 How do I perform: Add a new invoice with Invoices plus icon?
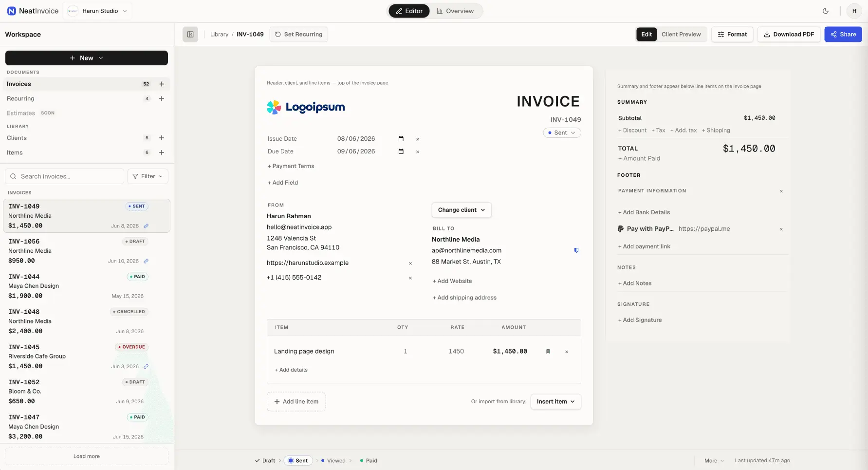(x=162, y=84)
